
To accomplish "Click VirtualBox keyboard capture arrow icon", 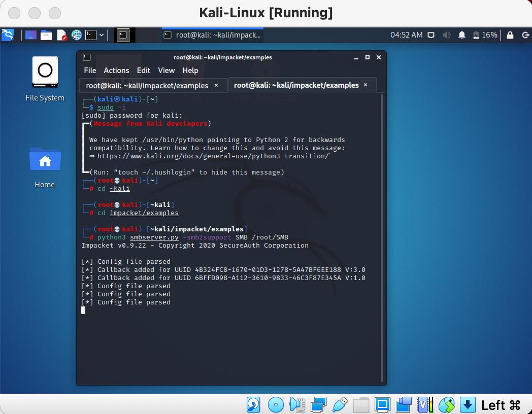I will pos(468,404).
